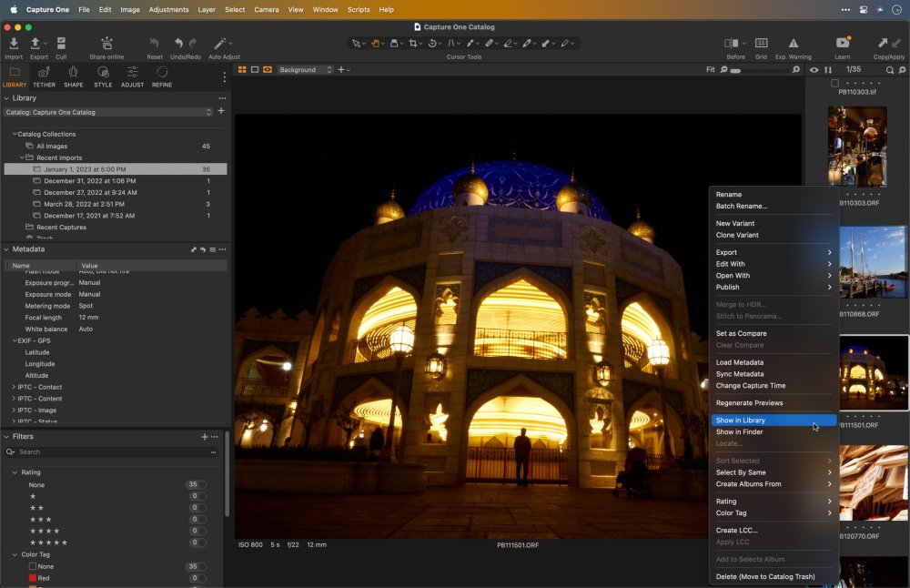Viewport: 910px width, 588px height.
Task: Choose Show in Finder from context menu
Action: coord(739,432)
